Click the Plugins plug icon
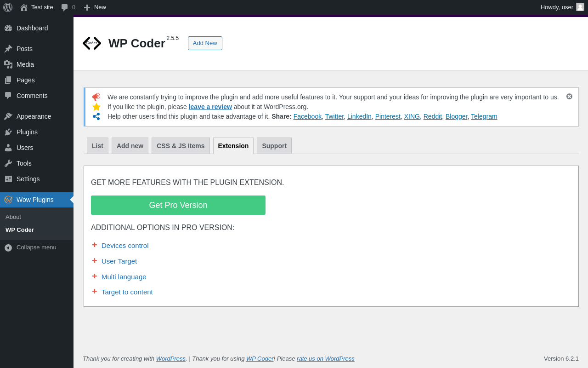The width and height of the screenshot is (588, 368). tap(8, 132)
